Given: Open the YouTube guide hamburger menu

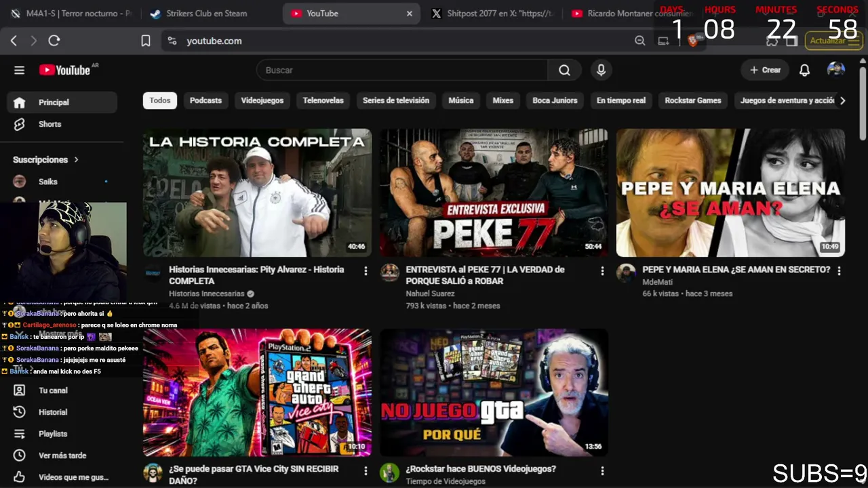Looking at the screenshot, I should pos(19,70).
